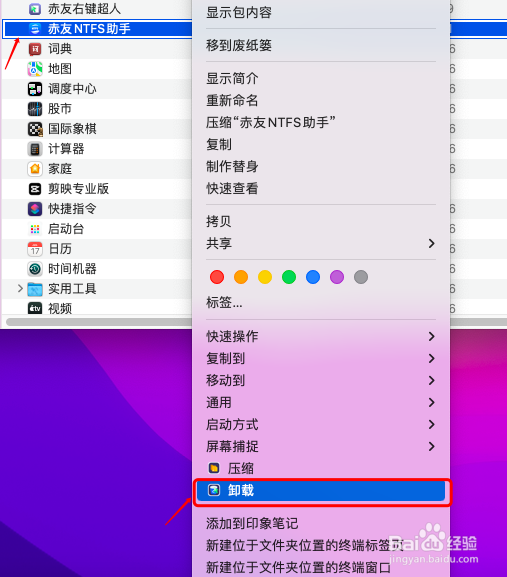This screenshot has width=507, height=577.
Task: Click the 地图 maps icon
Action: [x=35, y=69]
